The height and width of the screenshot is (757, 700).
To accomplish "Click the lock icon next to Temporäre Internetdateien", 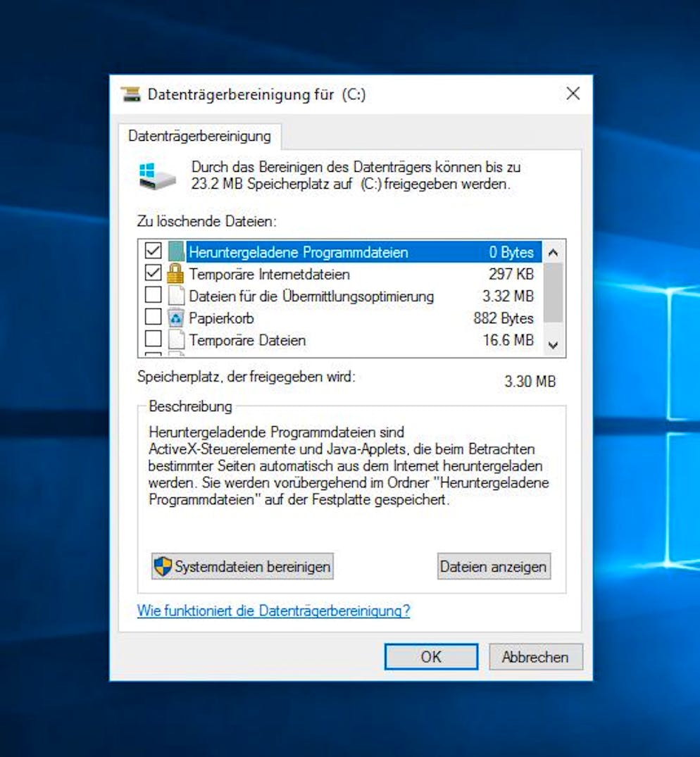I will pos(177,274).
